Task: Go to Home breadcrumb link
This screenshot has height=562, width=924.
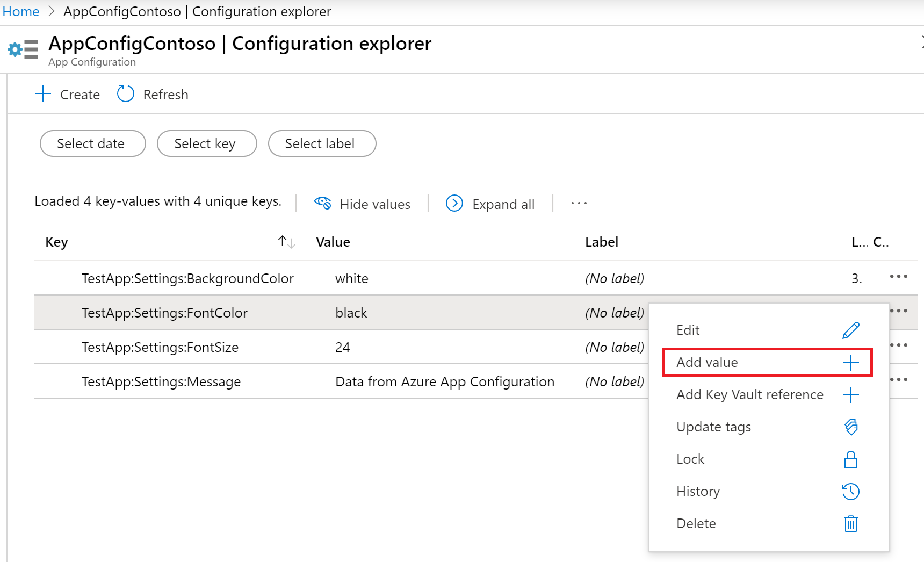Action: [x=21, y=11]
